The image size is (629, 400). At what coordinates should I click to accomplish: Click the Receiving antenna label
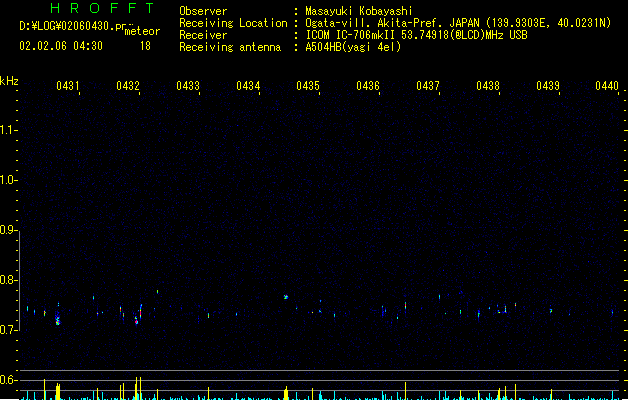coord(230,47)
